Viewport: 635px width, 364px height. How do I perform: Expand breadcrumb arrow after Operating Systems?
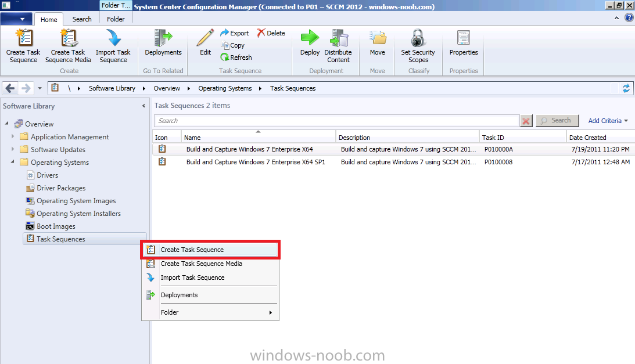pos(260,88)
